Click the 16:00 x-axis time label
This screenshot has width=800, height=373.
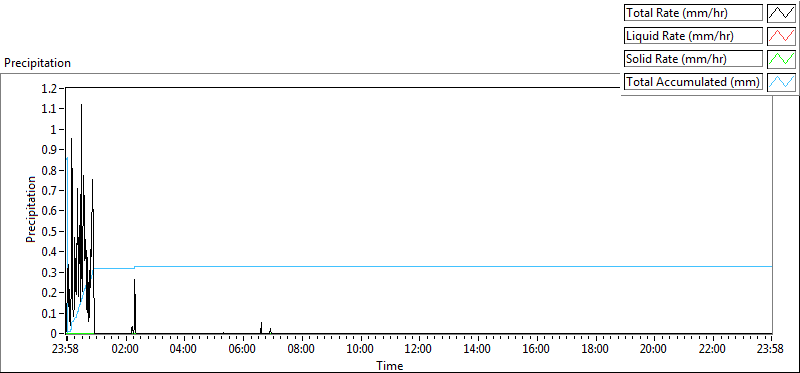click(x=536, y=350)
